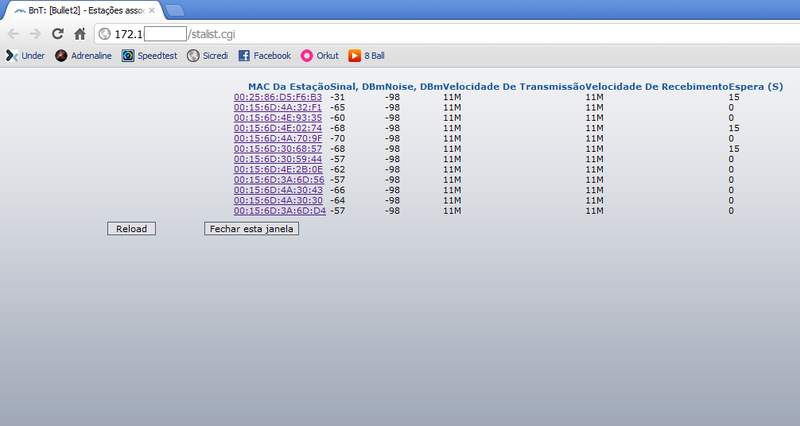The image size is (800, 426).
Task: Click the -31 signal value
Action: (x=337, y=97)
